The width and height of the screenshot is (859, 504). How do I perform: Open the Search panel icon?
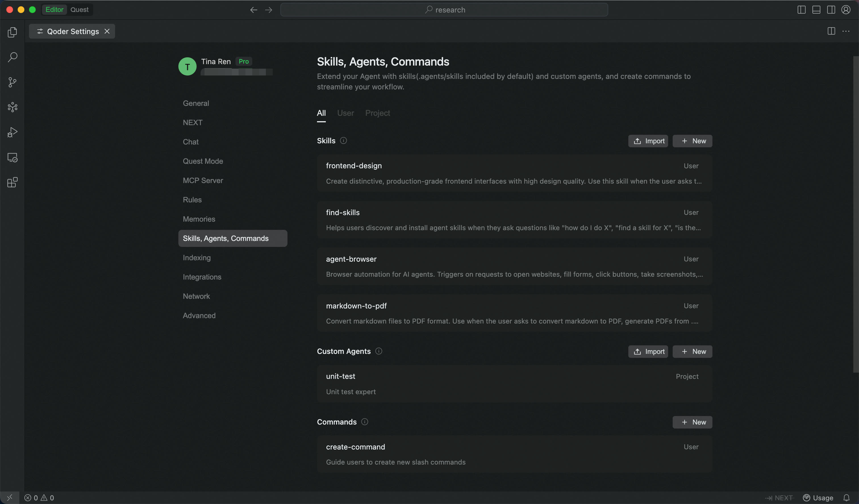12,57
